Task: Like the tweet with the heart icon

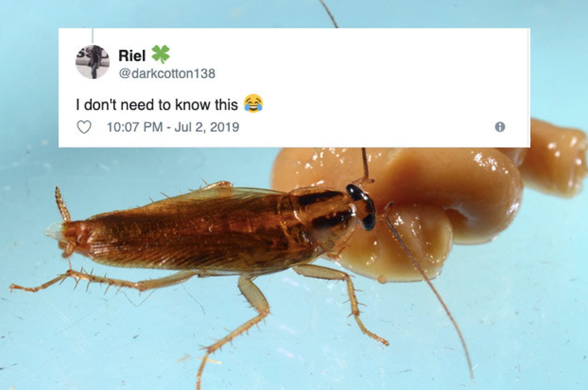Action: point(84,127)
